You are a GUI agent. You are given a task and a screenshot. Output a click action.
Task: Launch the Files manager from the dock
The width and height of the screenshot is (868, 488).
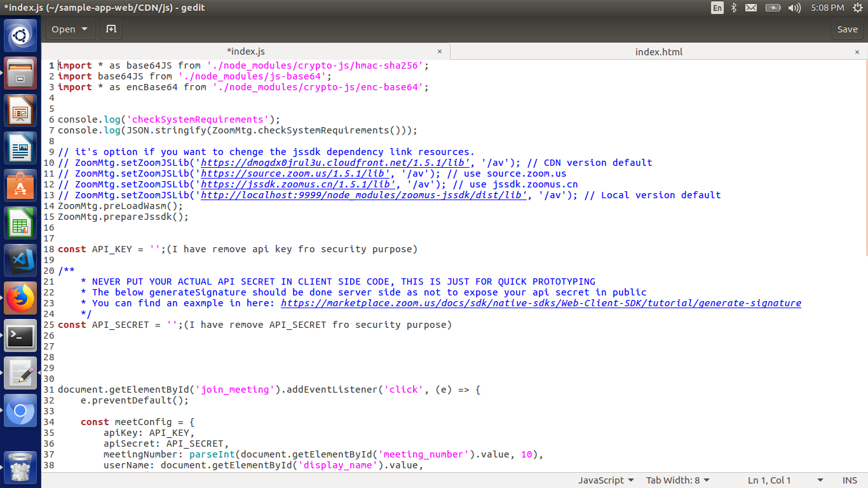[x=20, y=72]
